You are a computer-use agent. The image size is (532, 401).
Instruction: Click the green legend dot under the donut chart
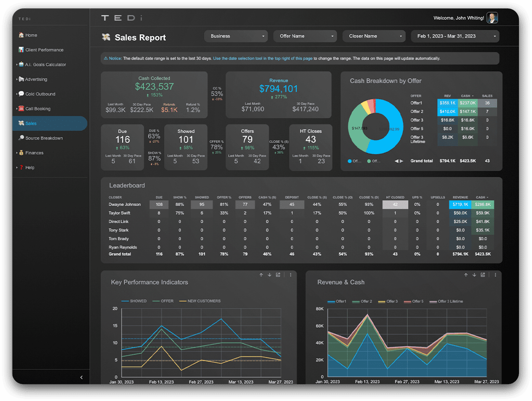click(x=369, y=161)
